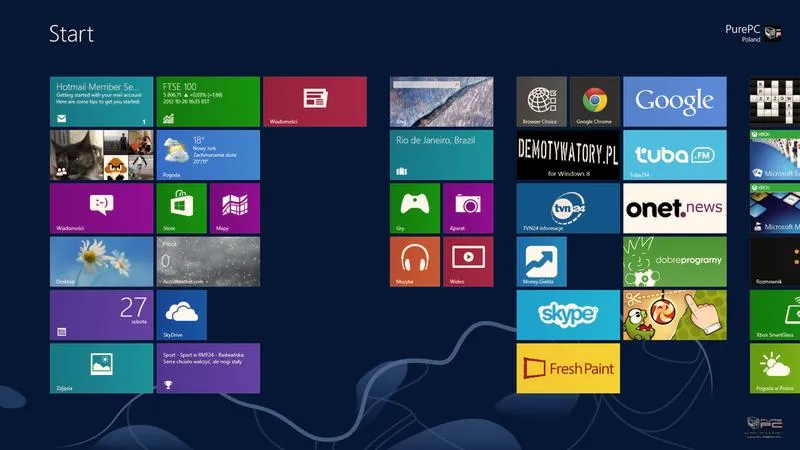Open the FTSE 100 finance tile
Image resolution: width=800 pixels, height=450 pixels.
208,102
